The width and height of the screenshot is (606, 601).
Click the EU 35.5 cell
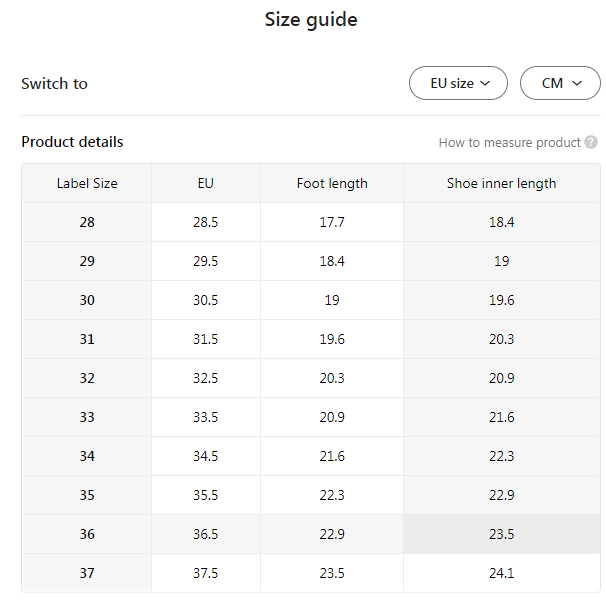point(206,495)
